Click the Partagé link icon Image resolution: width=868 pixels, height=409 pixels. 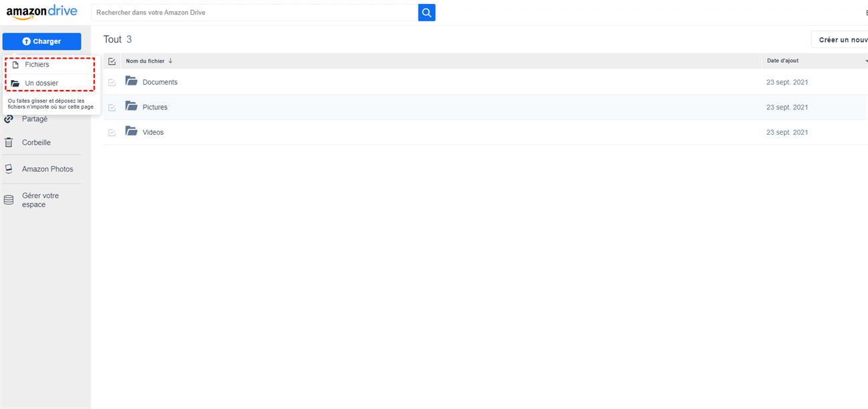pyautogui.click(x=9, y=119)
